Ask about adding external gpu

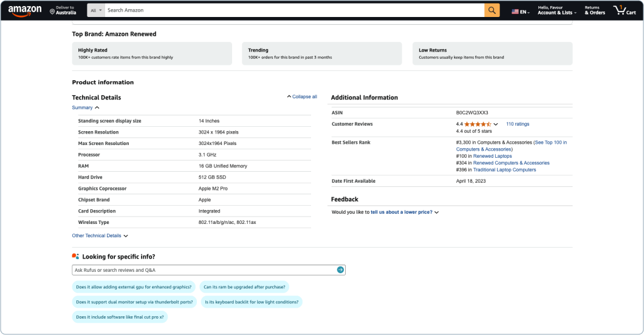[134, 287]
